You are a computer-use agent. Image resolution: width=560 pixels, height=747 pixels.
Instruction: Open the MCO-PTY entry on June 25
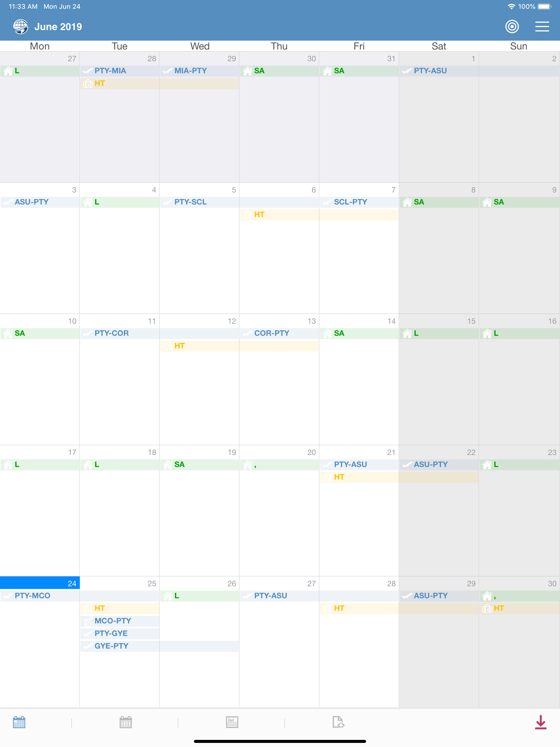112,621
